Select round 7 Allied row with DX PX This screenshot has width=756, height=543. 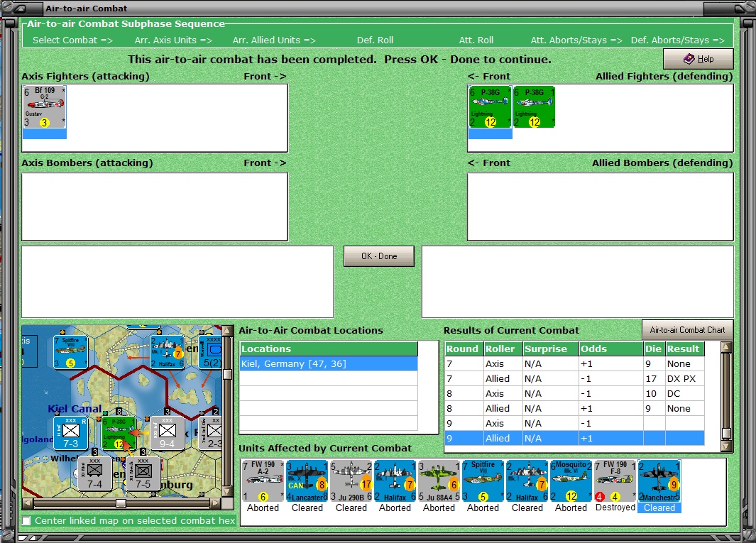tap(575, 378)
